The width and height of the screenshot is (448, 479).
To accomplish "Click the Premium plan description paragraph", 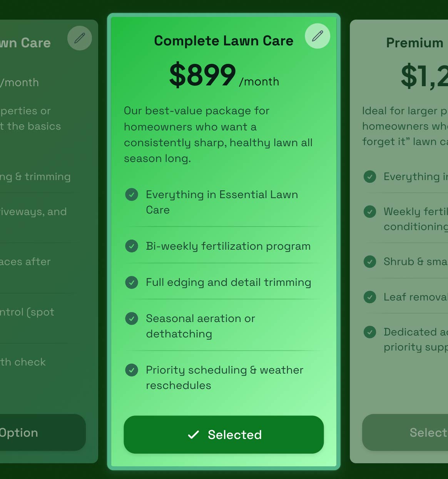I will (x=404, y=126).
